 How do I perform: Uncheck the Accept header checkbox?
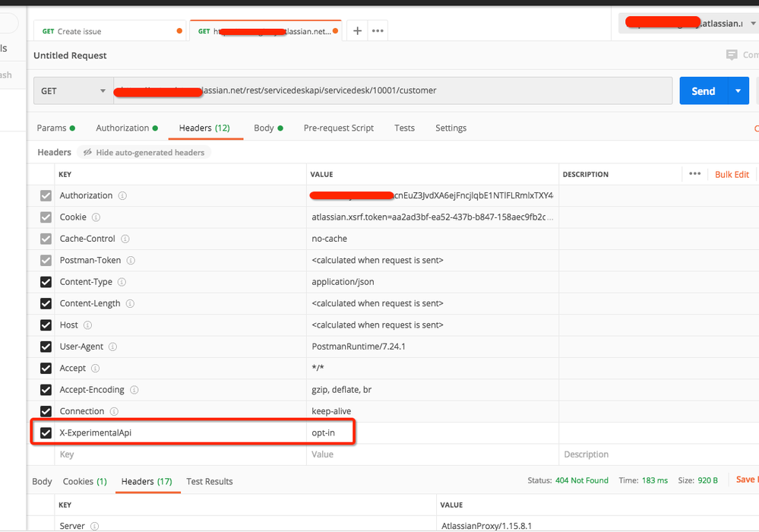46,369
